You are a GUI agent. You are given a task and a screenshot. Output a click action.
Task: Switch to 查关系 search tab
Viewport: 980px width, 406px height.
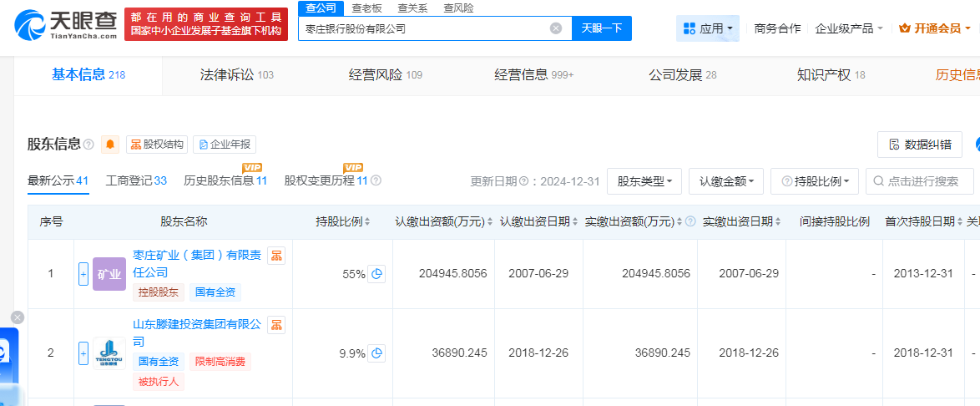(412, 8)
